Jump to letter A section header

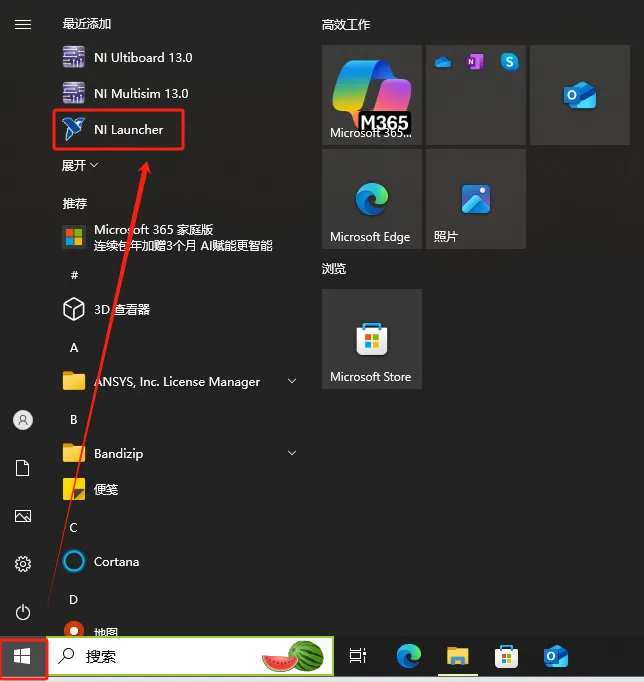pos(74,348)
